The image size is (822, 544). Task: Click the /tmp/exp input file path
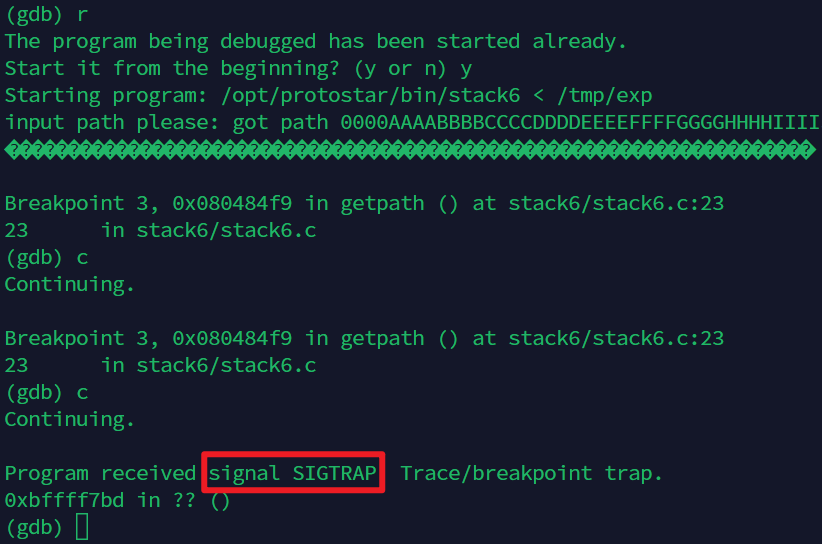(x=604, y=95)
